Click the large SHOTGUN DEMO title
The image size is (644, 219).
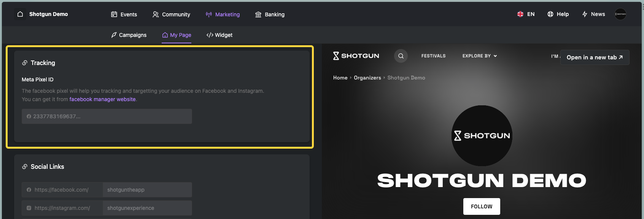pos(482,181)
